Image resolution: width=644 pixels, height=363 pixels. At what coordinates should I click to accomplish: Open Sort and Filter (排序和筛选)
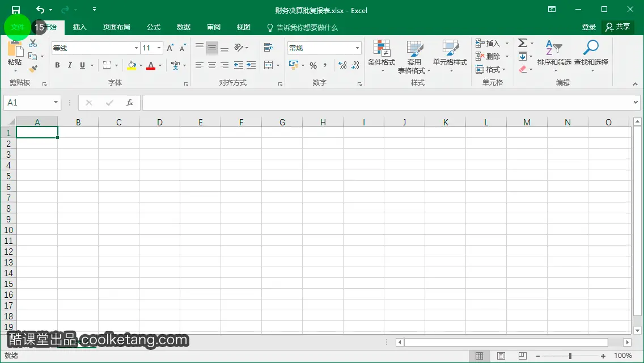point(554,56)
